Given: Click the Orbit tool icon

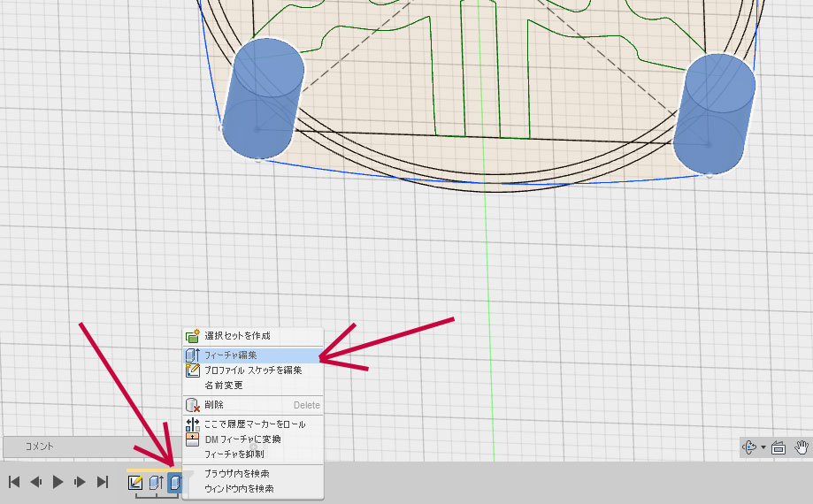Looking at the screenshot, I should click(x=749, y=447).
